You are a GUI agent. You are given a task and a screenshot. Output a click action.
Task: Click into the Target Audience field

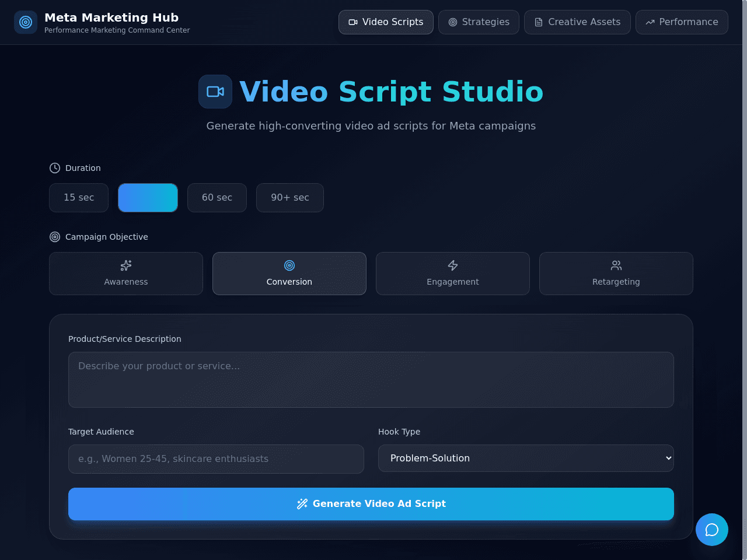click(x=216, y=459)
